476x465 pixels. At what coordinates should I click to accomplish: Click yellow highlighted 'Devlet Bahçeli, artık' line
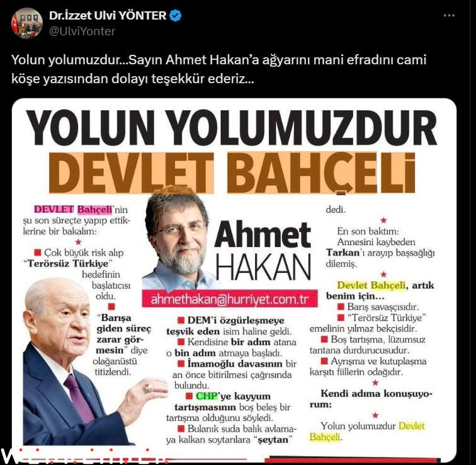(x=385, y=285)
